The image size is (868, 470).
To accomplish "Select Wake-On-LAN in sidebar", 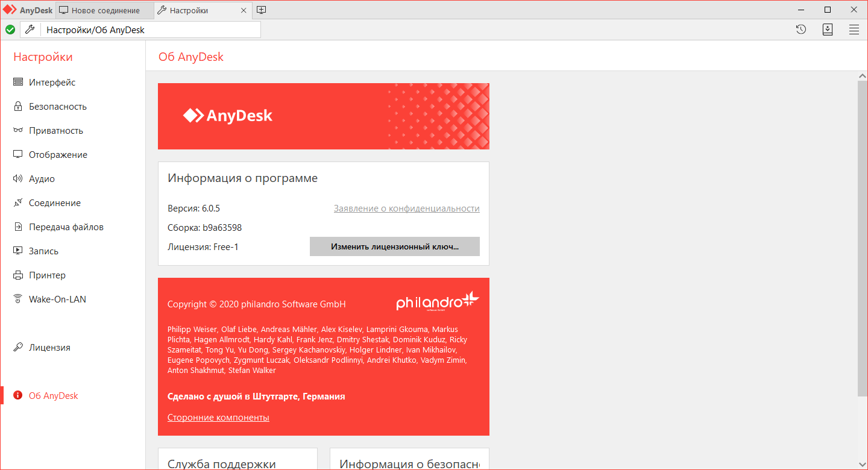I will 57,299.
